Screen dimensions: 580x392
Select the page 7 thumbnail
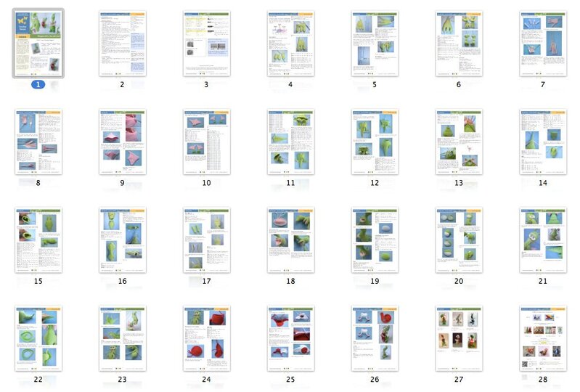pos(543,43)
